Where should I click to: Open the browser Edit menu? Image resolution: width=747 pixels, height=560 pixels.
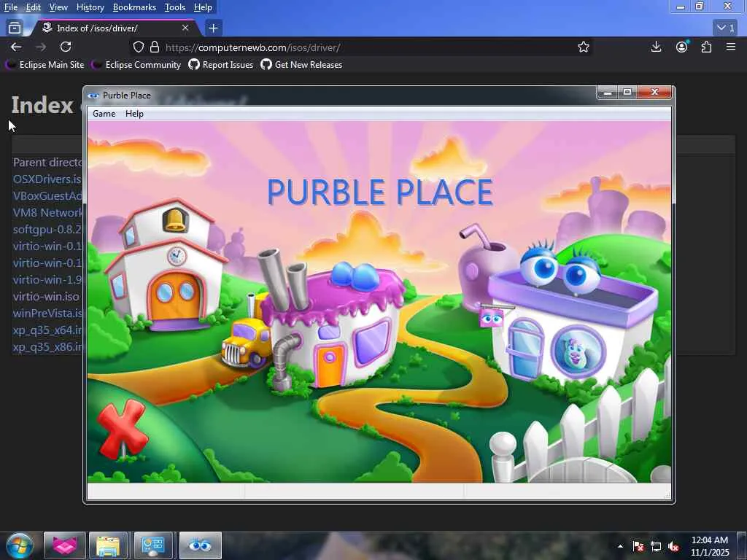34,7
